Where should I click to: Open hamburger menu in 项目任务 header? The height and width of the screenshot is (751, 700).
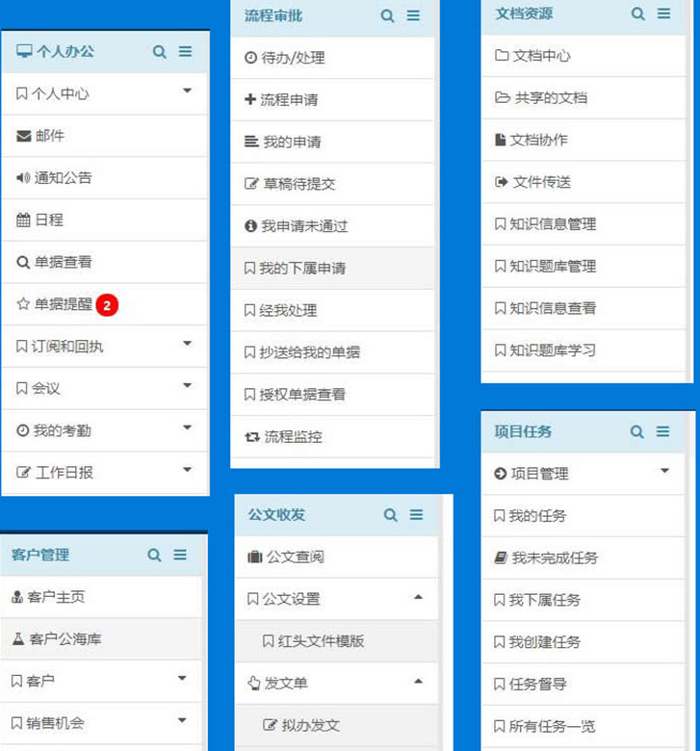662,431
